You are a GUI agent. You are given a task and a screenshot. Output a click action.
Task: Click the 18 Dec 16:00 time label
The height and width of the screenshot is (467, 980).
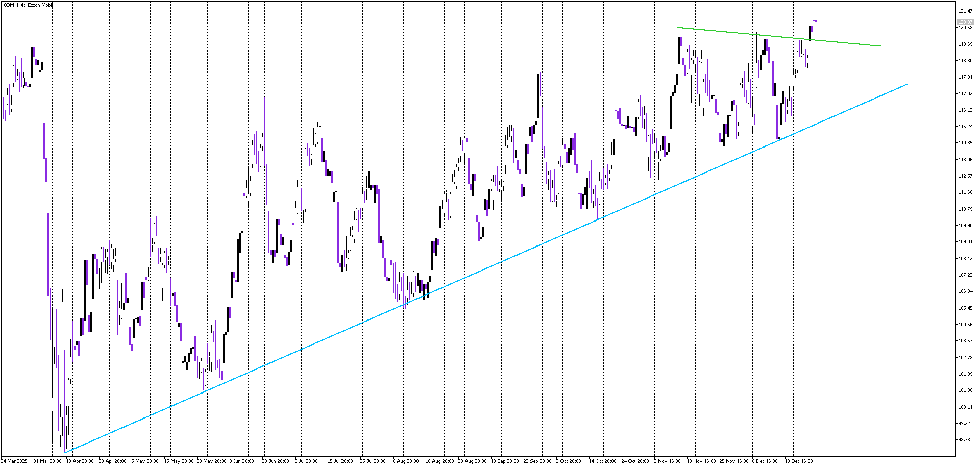(799, 461)
